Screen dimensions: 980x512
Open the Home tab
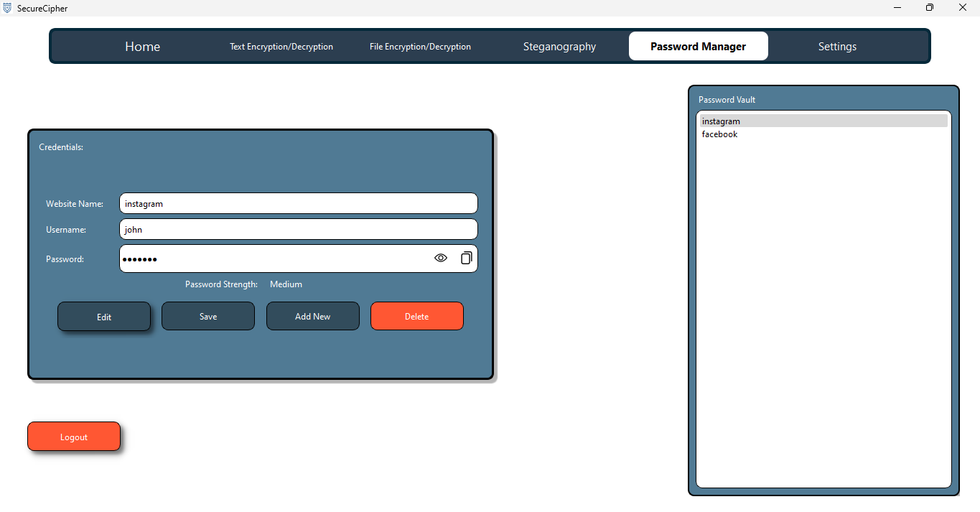142,47
